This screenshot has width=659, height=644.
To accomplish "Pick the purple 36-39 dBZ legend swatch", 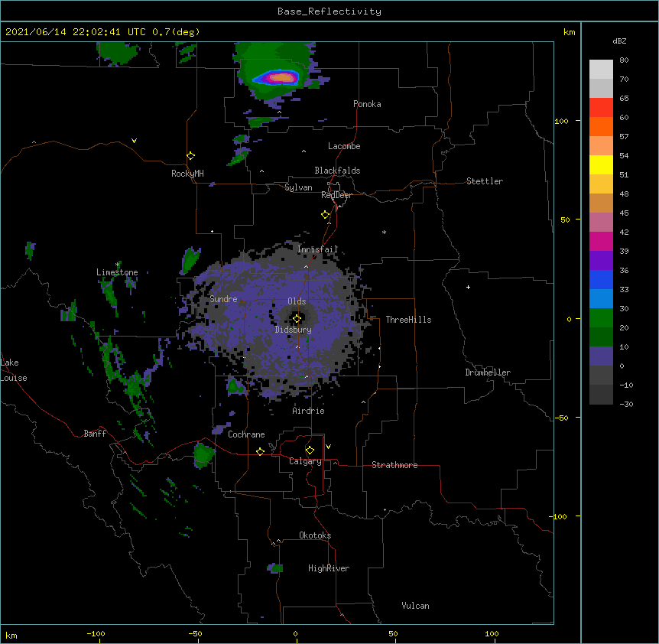I will click(601, 261).
